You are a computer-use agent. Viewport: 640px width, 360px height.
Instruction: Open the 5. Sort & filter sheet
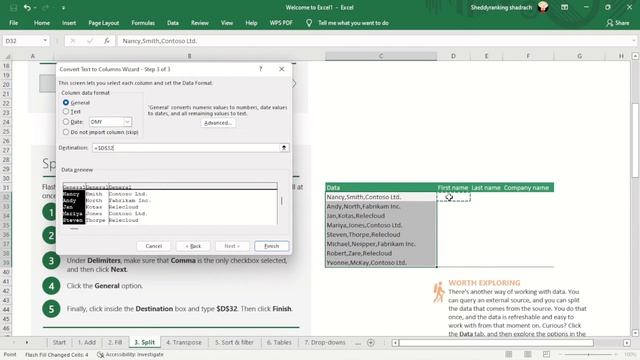[234, 342]
